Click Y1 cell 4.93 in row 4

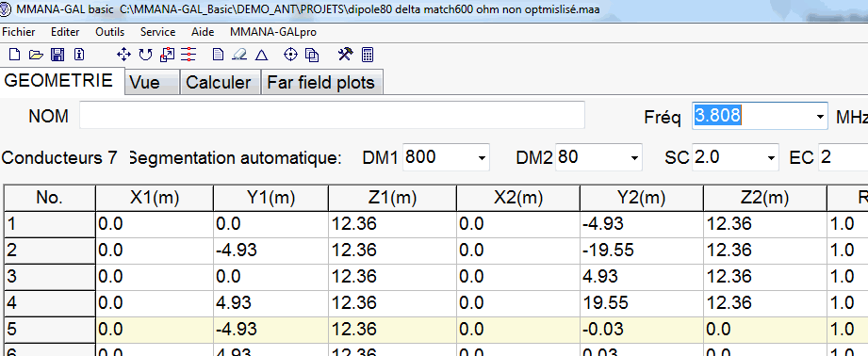(x=270, y=302)
